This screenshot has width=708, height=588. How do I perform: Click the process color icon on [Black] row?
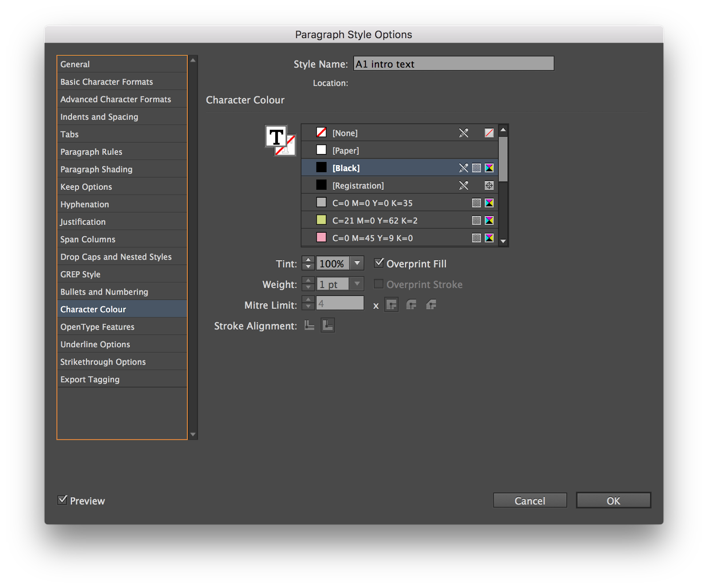click(476, 168)
